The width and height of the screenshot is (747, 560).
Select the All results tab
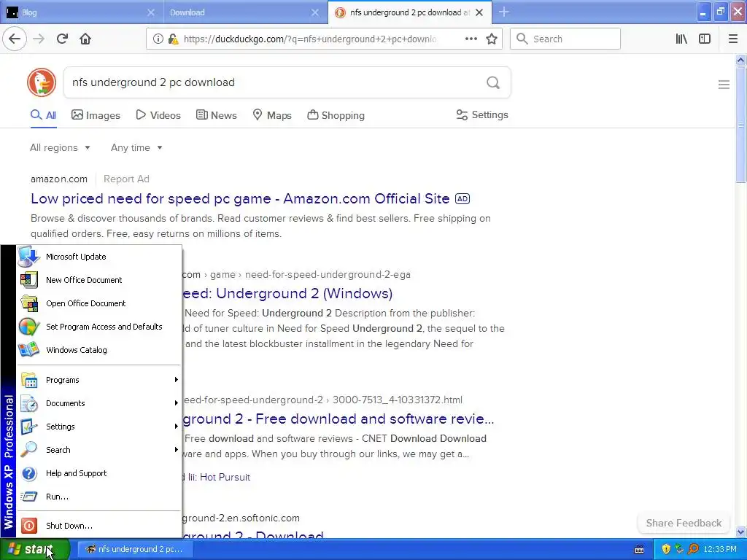43,115
